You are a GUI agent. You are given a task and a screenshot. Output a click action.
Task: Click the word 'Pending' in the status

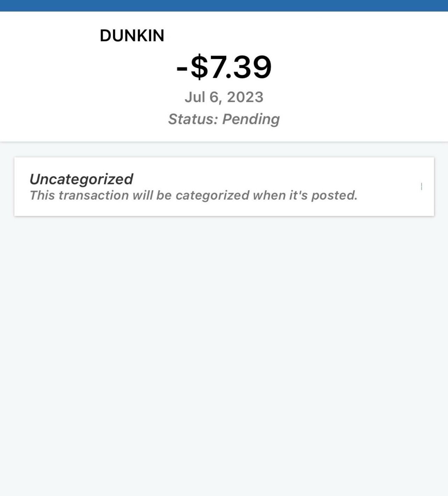(x=251, y=119)
